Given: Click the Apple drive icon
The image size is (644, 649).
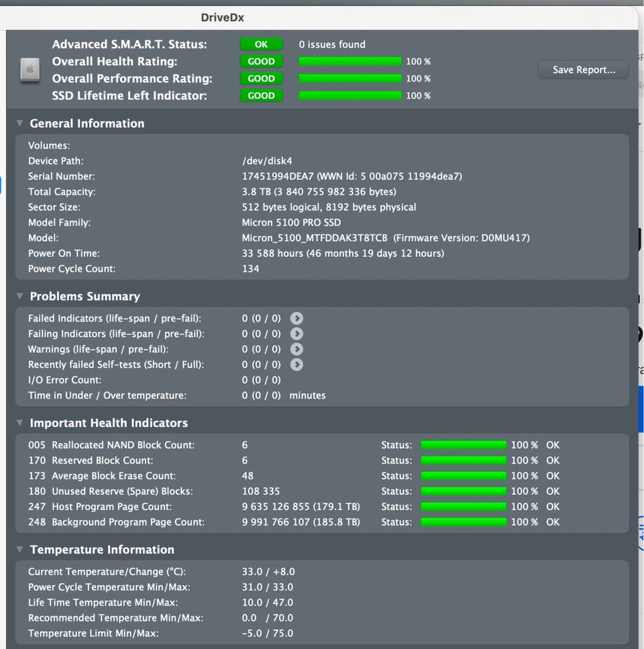Looking at the screenshot, I should [x=30, y=70].
